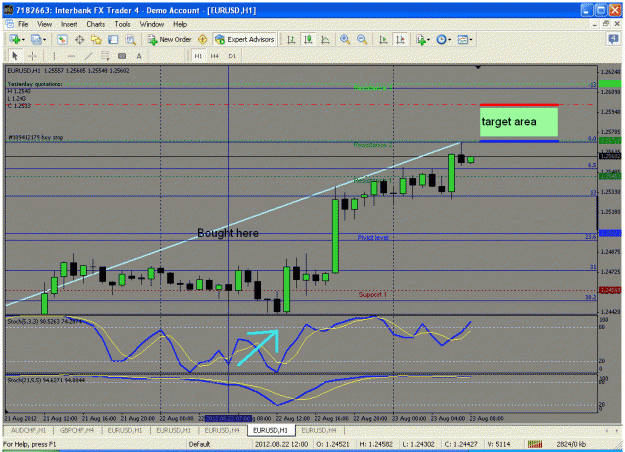This screenshot has width=625, height=452.
Task: Zoom in on the chart
Action: [345, 39]
